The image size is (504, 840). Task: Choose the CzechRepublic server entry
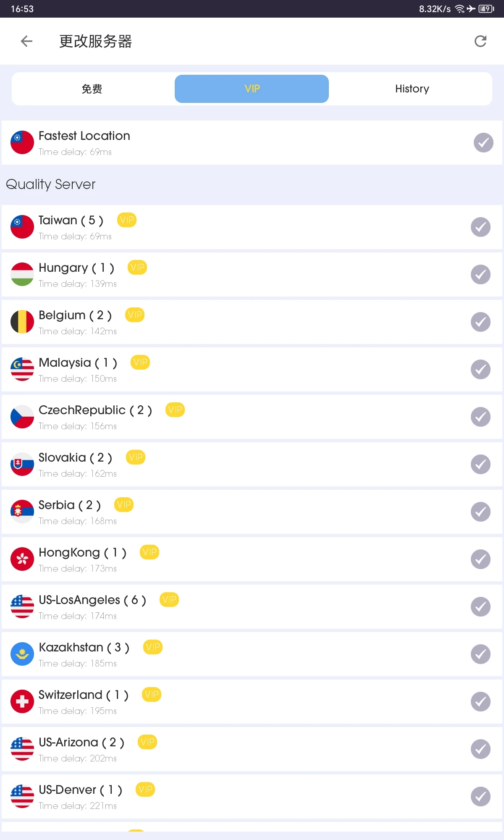(252, 417)
